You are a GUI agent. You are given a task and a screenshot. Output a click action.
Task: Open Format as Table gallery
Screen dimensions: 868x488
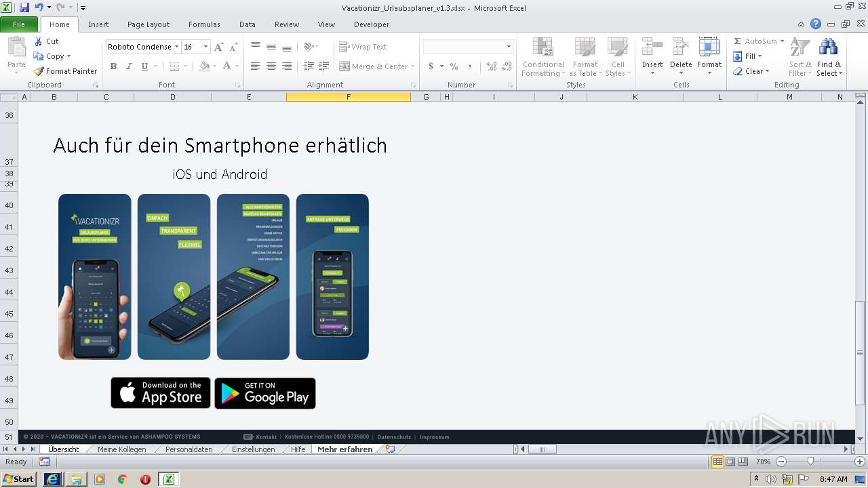click(x=585, y=57)
